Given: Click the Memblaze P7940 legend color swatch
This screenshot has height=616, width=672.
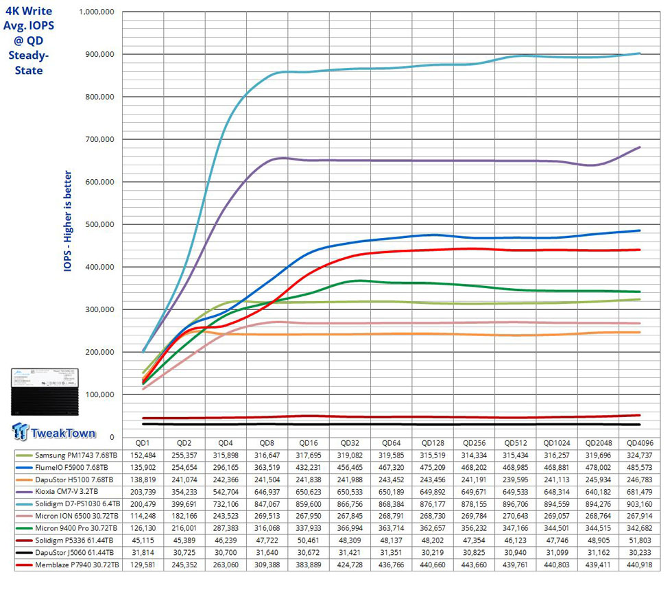Looking at the screenshot, I should pos(24,565).
